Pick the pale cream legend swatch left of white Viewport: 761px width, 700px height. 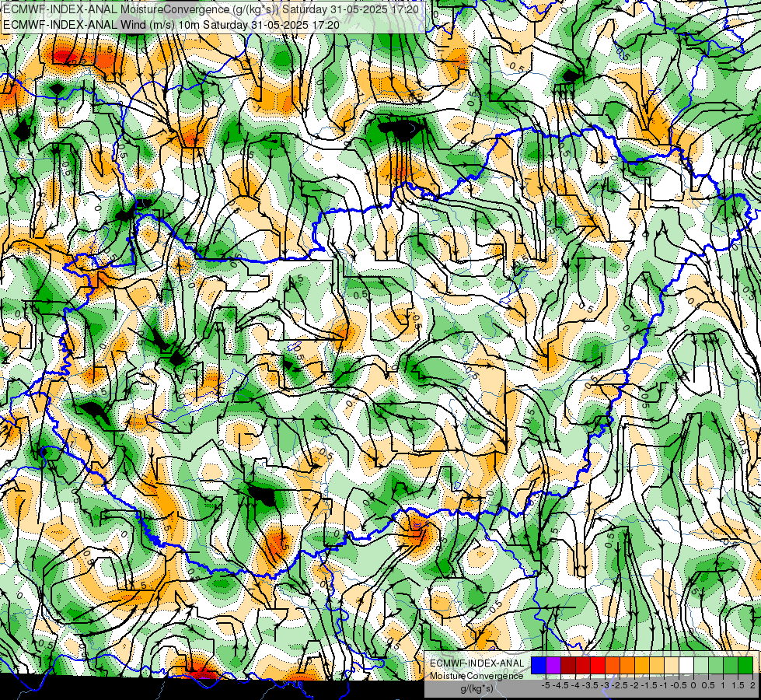[672, 665]
